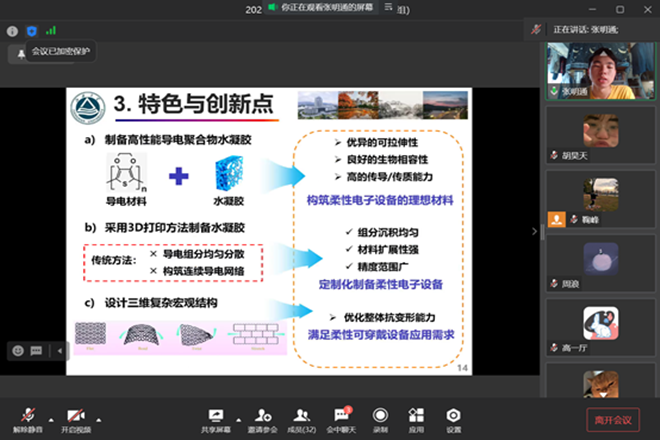Click the emoji reaction icon bottom-left
This screenshot has width=660, height=440.
pyautogui.click(x=18, y=350)
